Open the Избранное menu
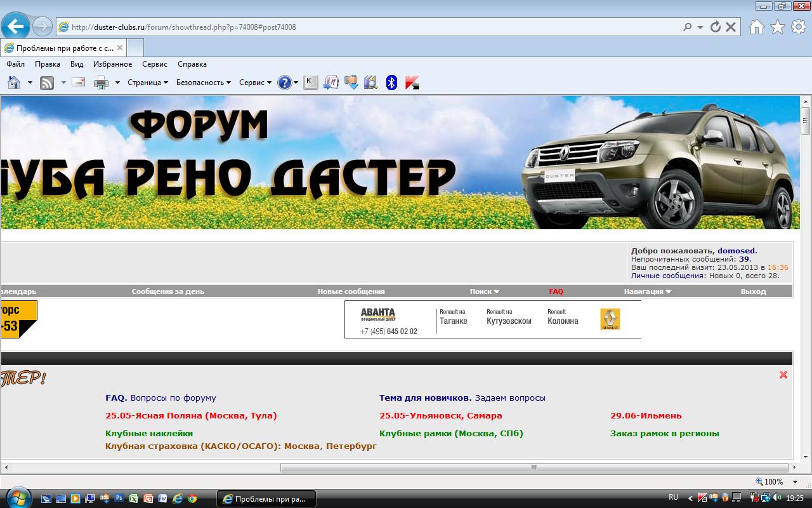Screen dimensions: 812x508 pos(112,64)
